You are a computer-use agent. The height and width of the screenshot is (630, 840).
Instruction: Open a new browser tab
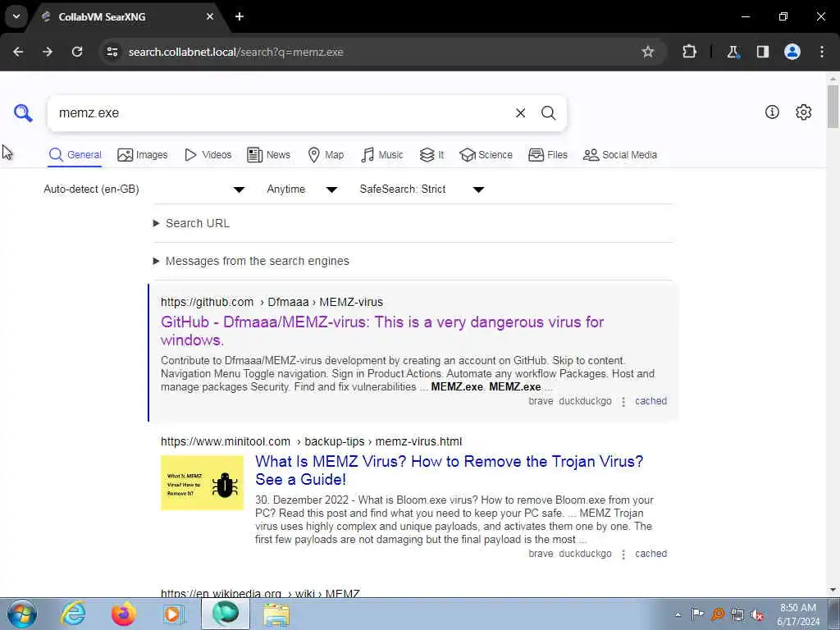coord(240,16)
